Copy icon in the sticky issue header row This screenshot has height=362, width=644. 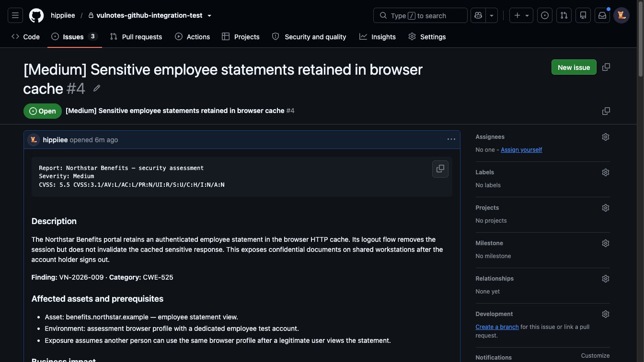(x=606, y=111)
